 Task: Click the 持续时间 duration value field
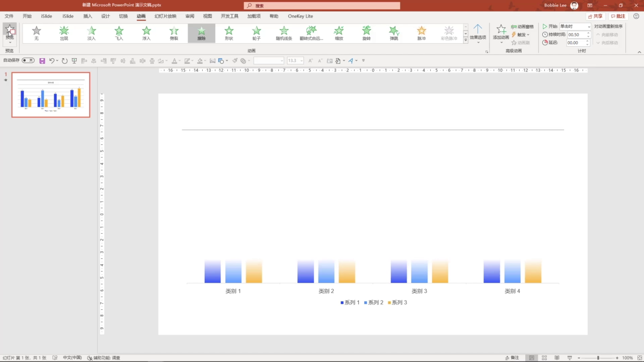[x=577, y=35]
